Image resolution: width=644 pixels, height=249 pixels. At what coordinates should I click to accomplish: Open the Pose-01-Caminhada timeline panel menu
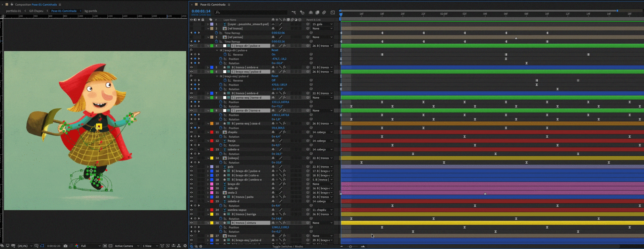229,5
